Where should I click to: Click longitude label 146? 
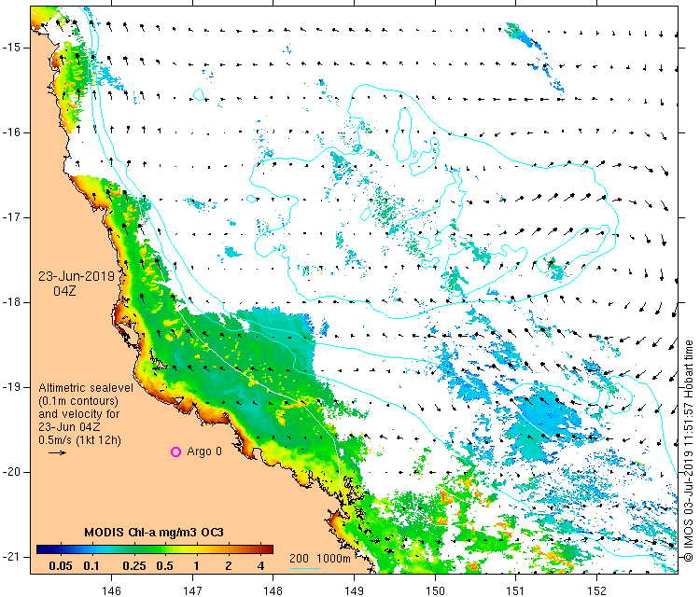[111, 590]
